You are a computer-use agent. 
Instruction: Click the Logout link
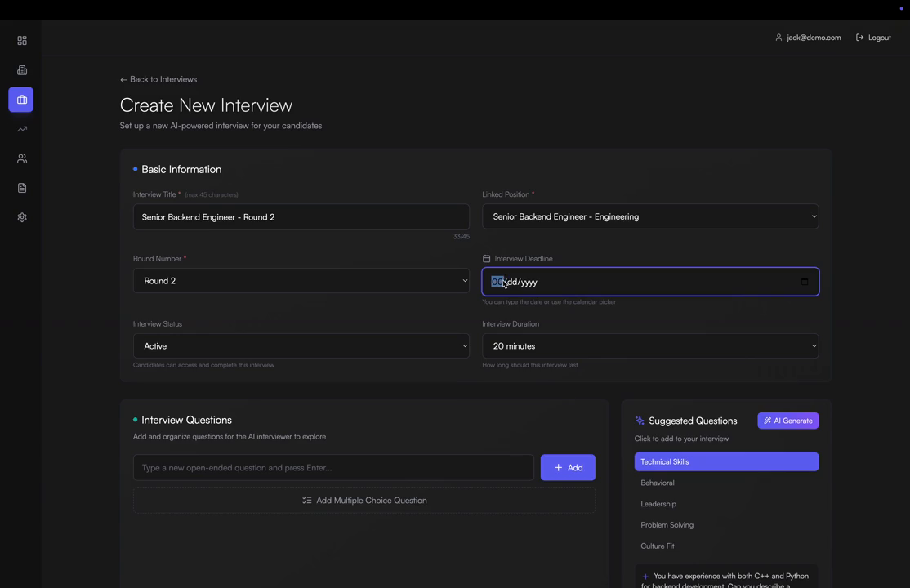click(x=873, y=37)
